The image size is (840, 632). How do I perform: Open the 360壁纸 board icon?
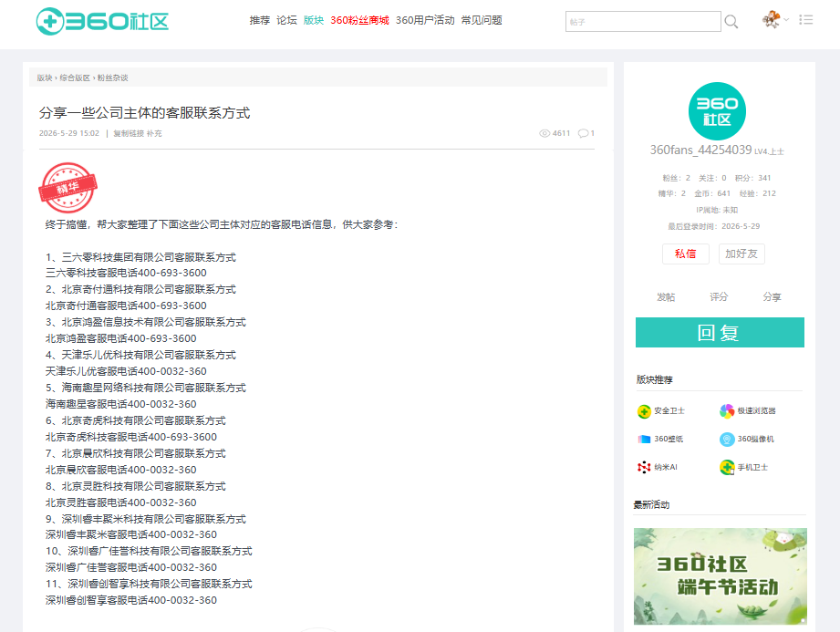click(x=644, y=440)
